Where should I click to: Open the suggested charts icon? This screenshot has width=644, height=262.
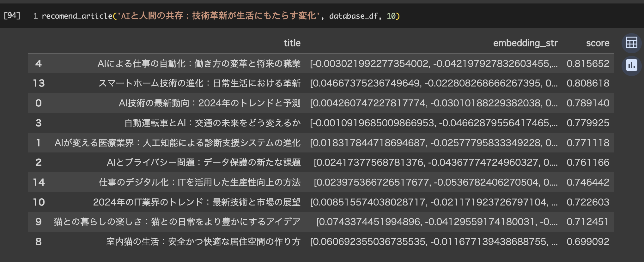tap(631, 65)
